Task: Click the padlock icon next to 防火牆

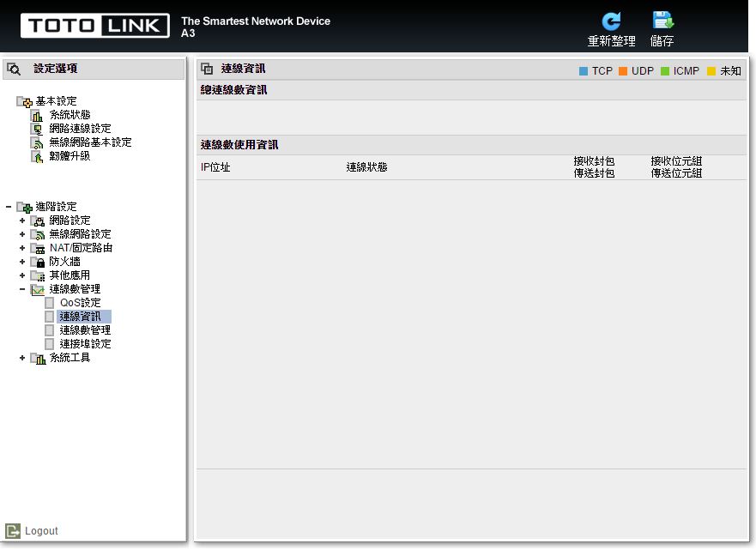Action: pos(38,263)
